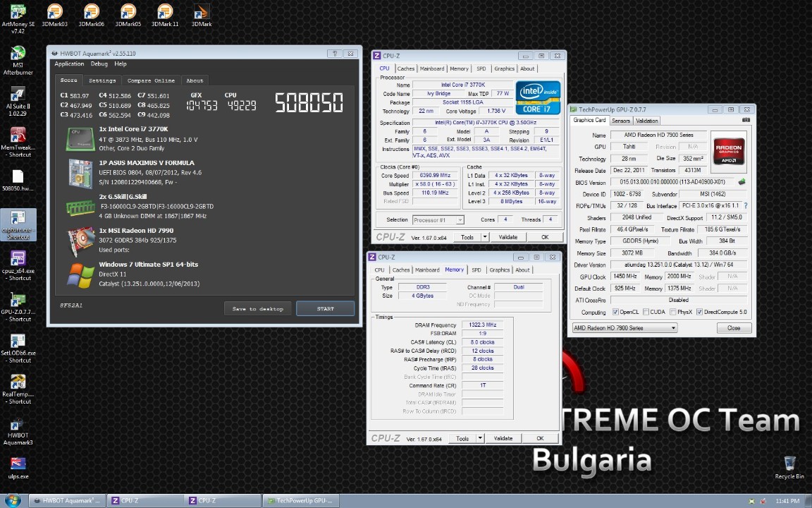Open the Recycle Bin

pos(789,467)
